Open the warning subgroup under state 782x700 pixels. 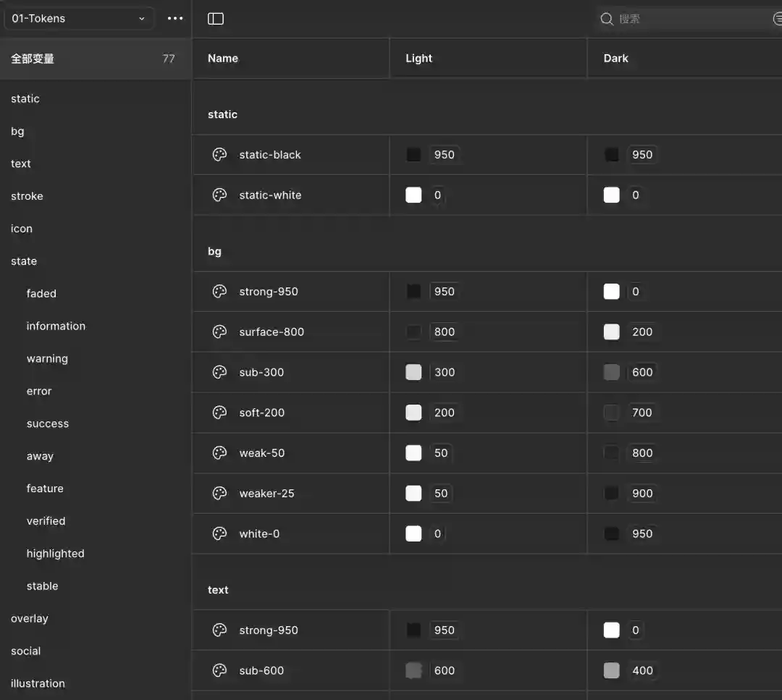pos(47,359)
